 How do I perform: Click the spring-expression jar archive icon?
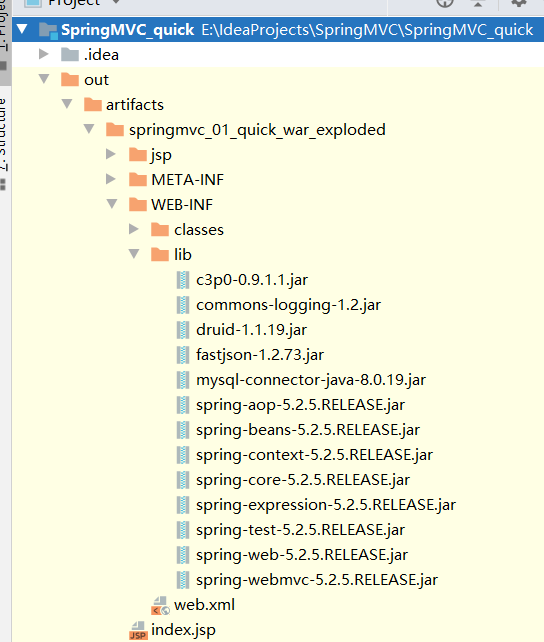pyautogui.click(x=183, y=505)
